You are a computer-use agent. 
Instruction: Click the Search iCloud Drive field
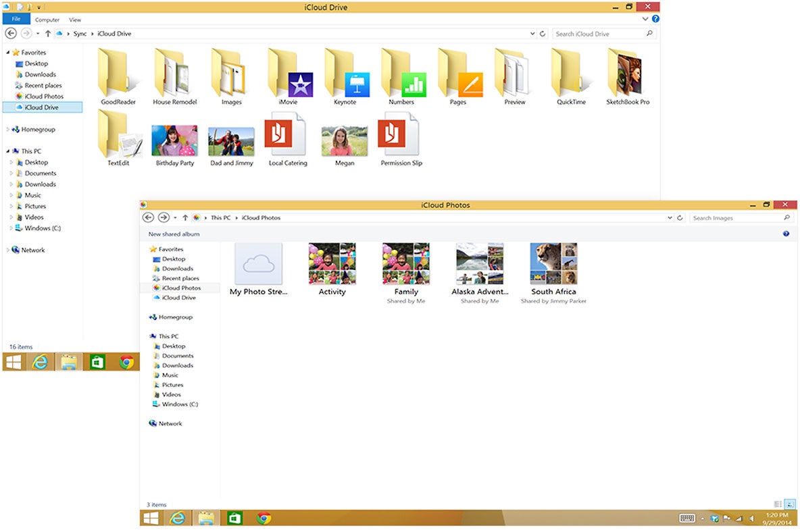[x=598, y=34]
